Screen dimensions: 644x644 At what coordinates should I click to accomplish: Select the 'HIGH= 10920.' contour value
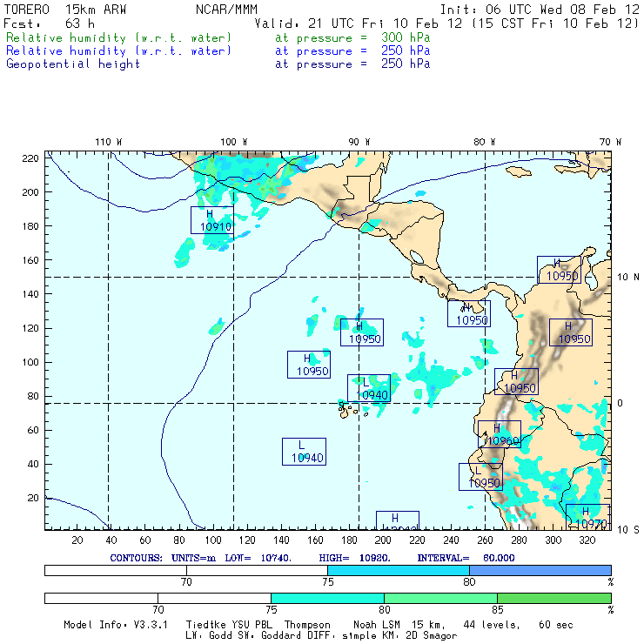355,558
